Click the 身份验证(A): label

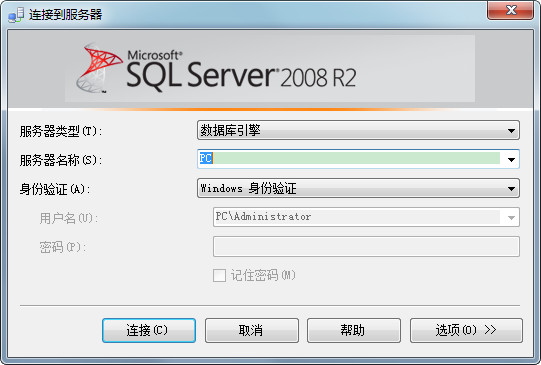click(x=55, y=189)
